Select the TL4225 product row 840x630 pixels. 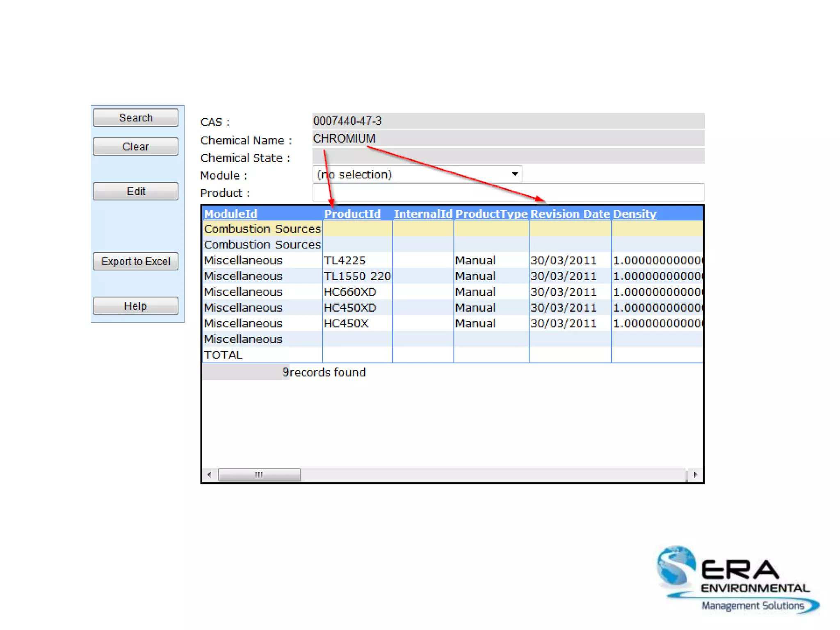(345, 260)
